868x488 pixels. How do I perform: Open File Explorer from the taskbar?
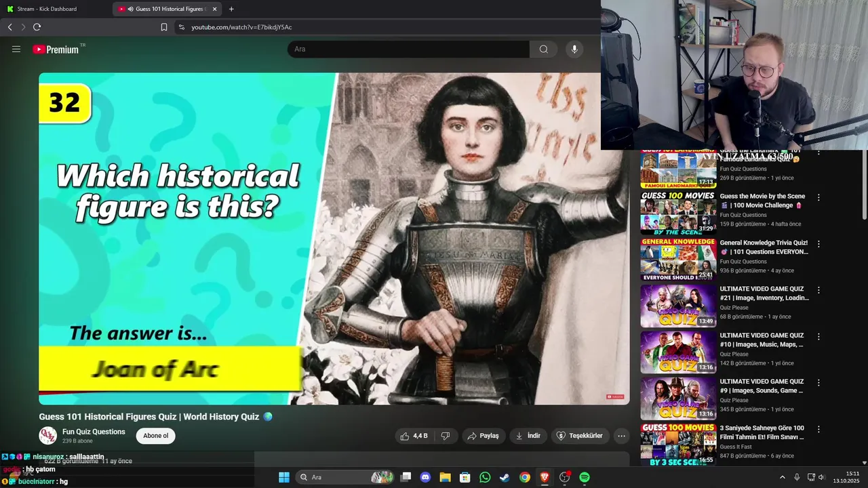pyautogui.click(x=445, y=477)
